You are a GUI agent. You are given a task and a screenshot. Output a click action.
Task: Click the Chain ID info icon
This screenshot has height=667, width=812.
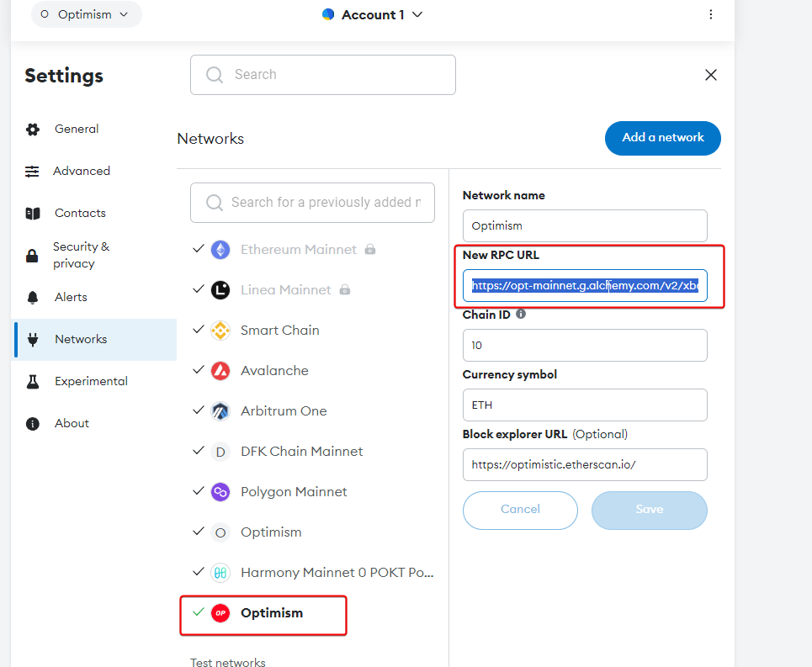(521, 314)
